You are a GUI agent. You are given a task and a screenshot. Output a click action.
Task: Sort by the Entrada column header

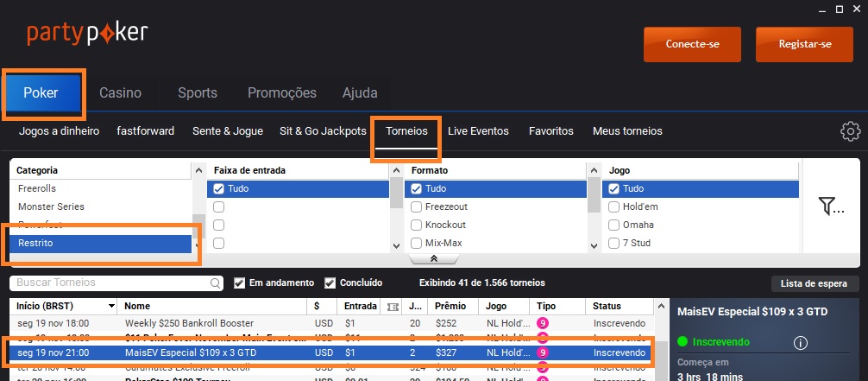[360, 306]
